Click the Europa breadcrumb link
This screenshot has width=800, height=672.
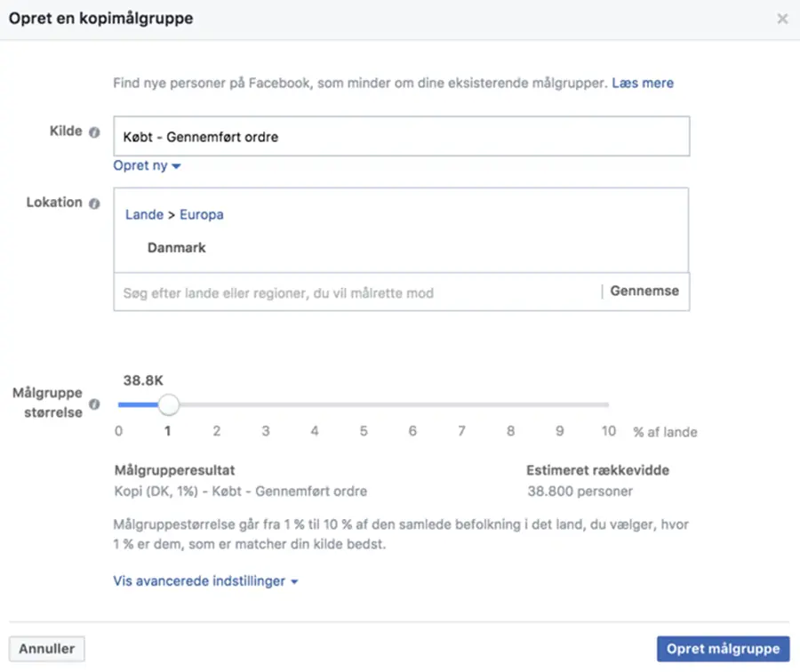point(202,215)
